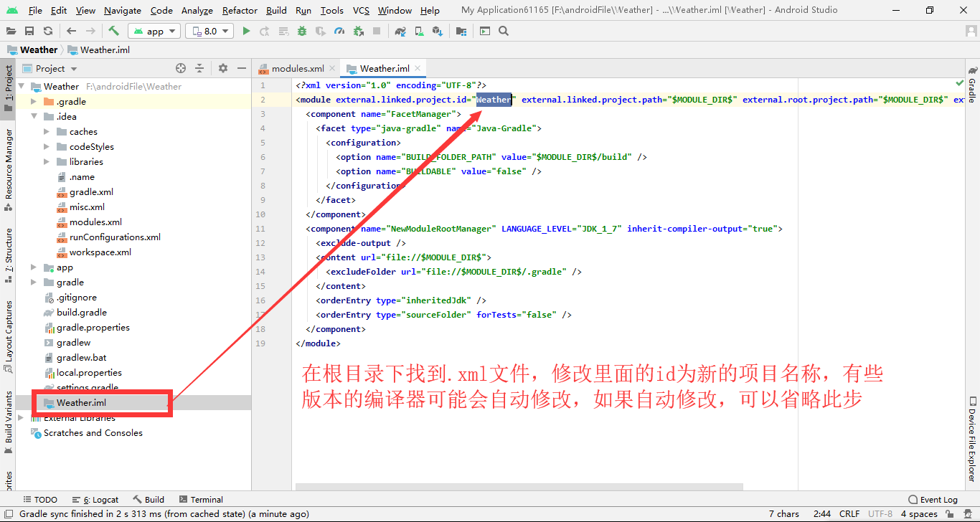This screenshot has width=980, height=522.
Task: Toggle the Device File Explorer side tab
Action: 972,439
